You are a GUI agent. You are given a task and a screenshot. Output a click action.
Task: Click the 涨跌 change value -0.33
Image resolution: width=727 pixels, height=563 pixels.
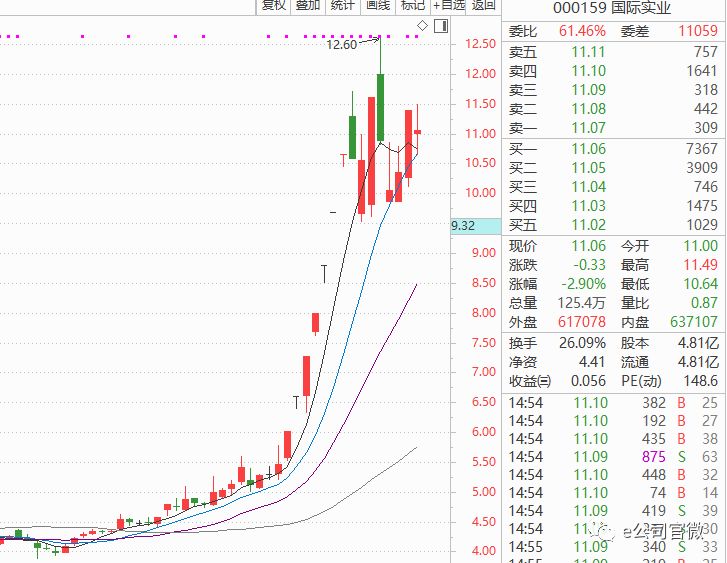pos(589,265)
